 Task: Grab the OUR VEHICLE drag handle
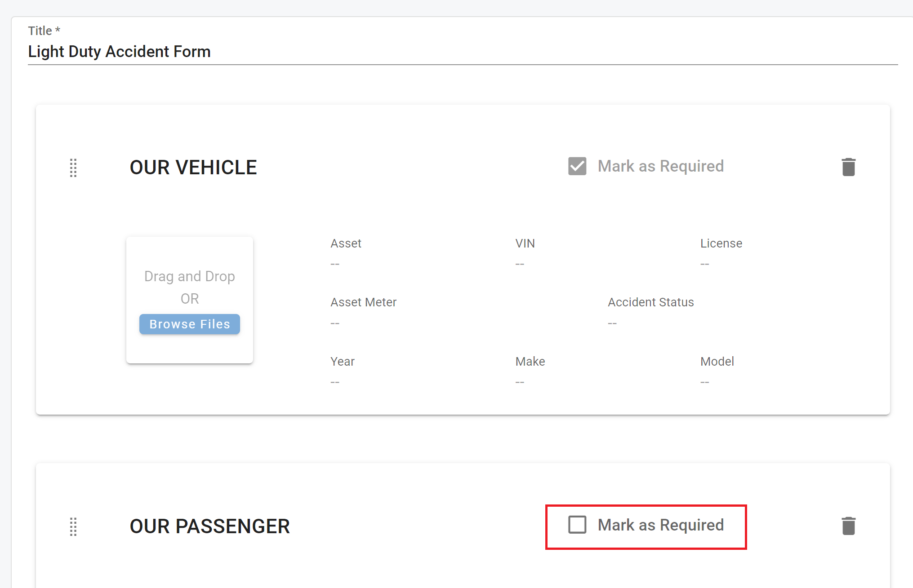click(x=73, y=168)
